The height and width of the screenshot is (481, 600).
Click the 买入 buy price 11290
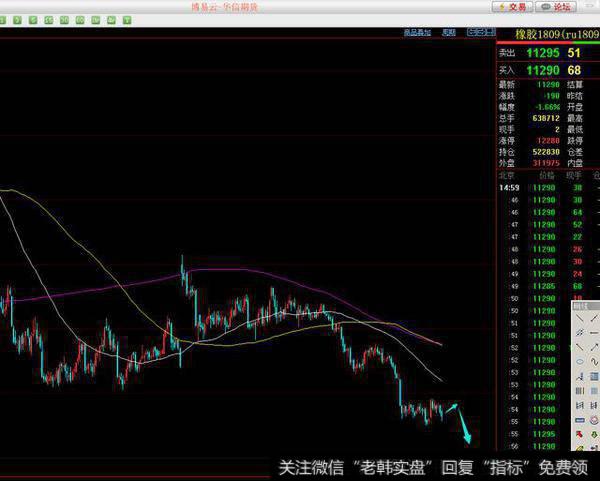coord(543,69)
